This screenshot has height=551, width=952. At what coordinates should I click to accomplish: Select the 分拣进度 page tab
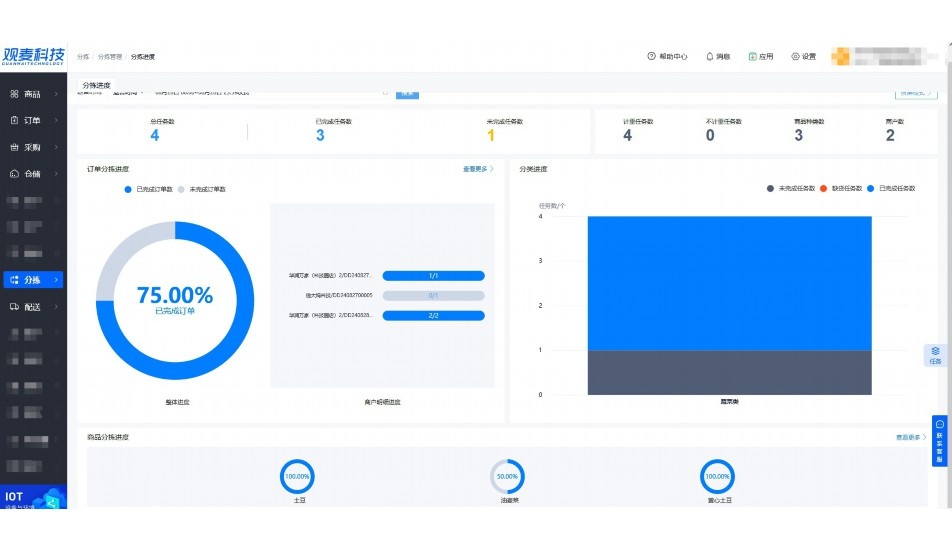click(97, 85)
